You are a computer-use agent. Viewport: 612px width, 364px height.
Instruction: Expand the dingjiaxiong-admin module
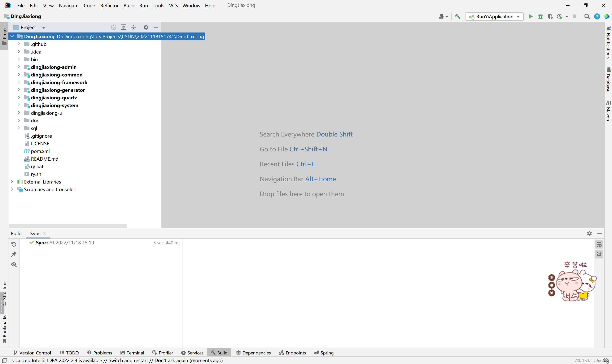pyautogui.click(x=19, y=67)
